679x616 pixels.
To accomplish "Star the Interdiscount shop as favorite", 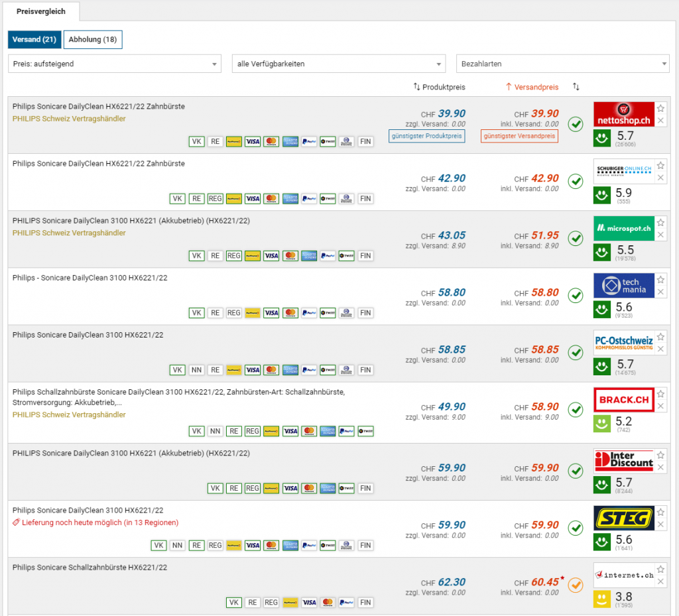I will [x=660, y=455].
